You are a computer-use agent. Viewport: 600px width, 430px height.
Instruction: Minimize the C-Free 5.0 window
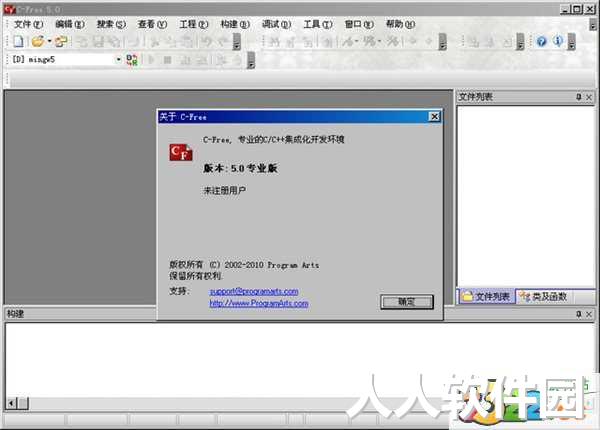(566, 9)
